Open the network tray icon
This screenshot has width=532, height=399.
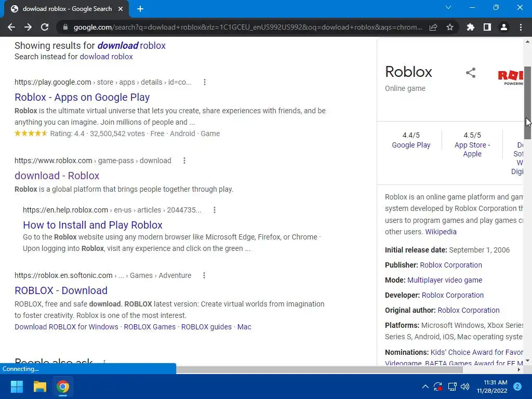(452, 387)
